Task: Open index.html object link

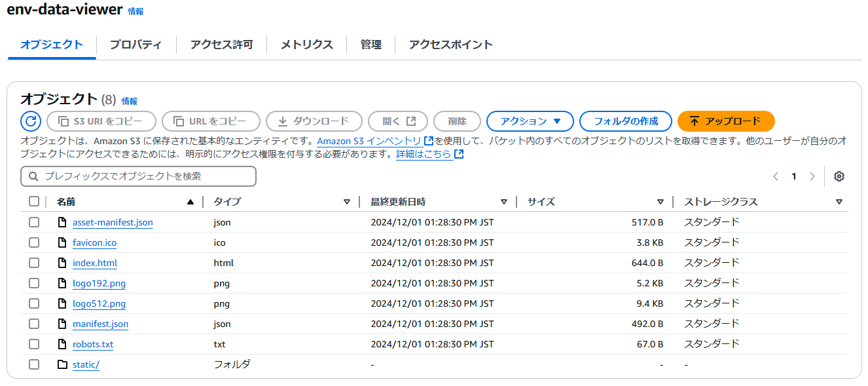Action: (95, 263)
